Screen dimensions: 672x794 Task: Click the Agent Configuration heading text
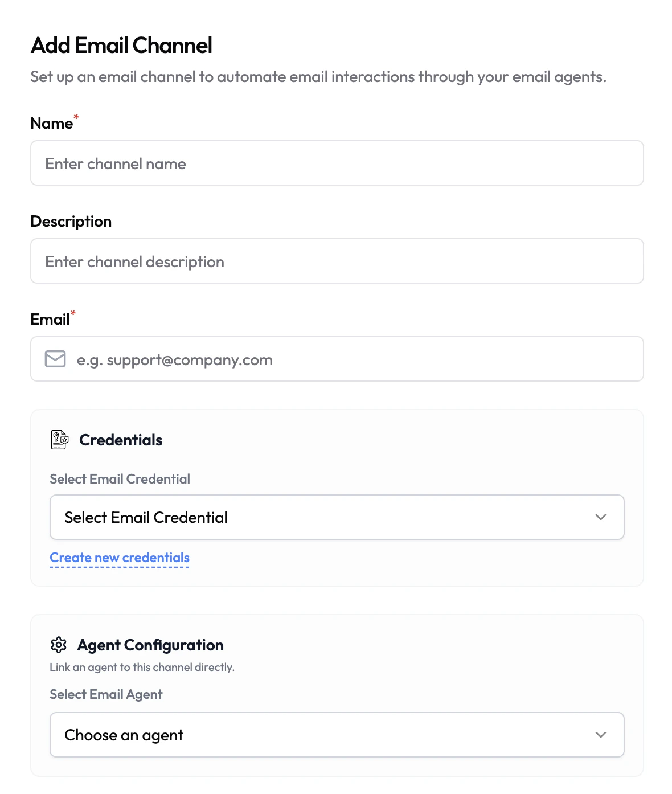pyautogui.click(x=150, y=645)
